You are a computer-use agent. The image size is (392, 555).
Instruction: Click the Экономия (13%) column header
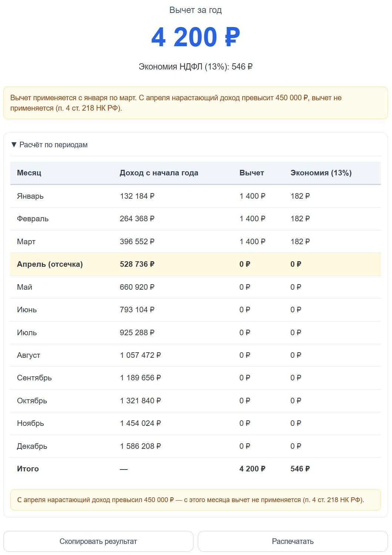pyautogui.click(x=321, y=173)
